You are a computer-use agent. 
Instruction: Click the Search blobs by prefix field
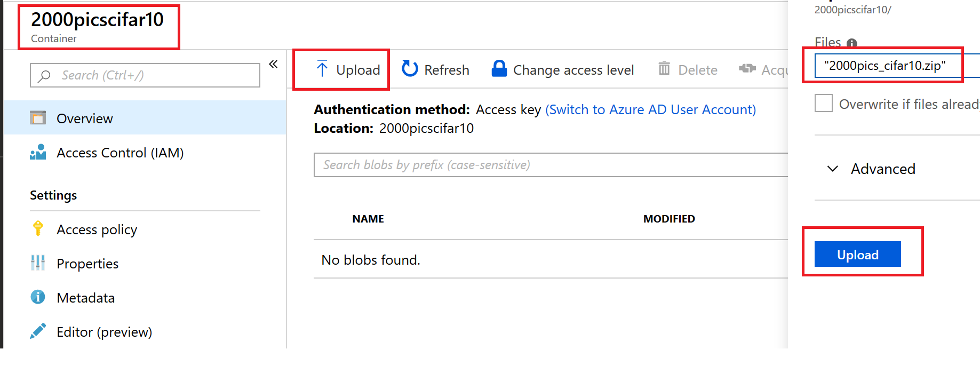pos(551,165)
